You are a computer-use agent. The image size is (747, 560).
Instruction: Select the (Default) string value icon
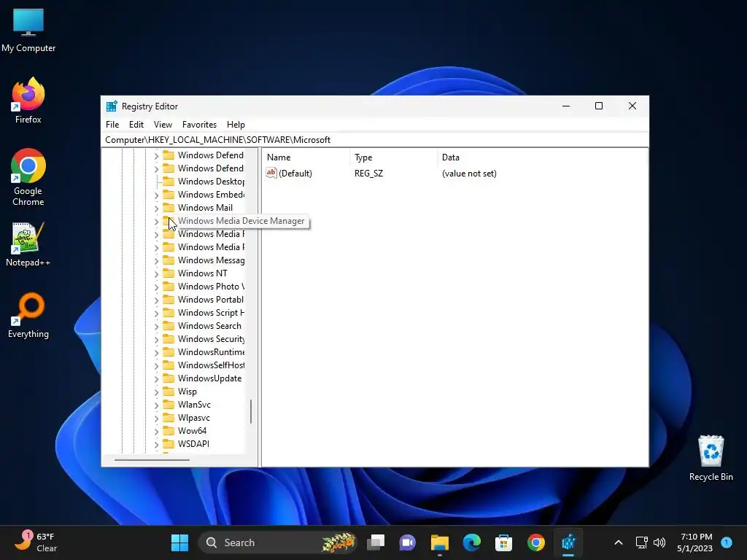coord(271,174)
